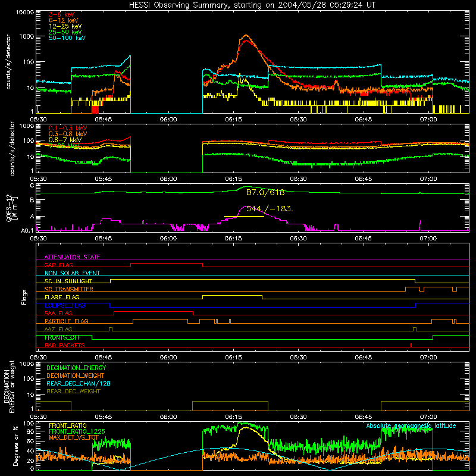Viewport: 476px width, 476px height.
Task: Click the Flags vertical axis title
Action: pyautogui.click(x=24, y=297)
